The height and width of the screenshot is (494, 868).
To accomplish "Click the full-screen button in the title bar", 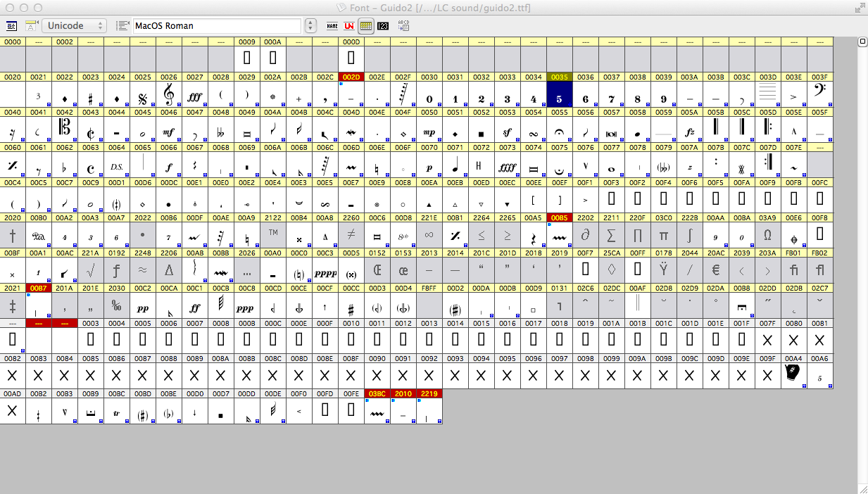I will pos(858,8).
